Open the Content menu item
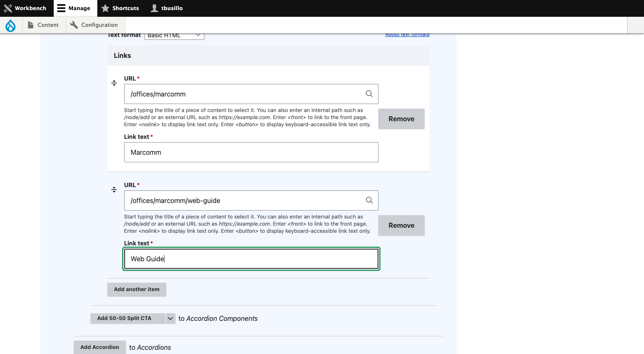The width and height of the screenshot is (644, 354). point(43,25)
